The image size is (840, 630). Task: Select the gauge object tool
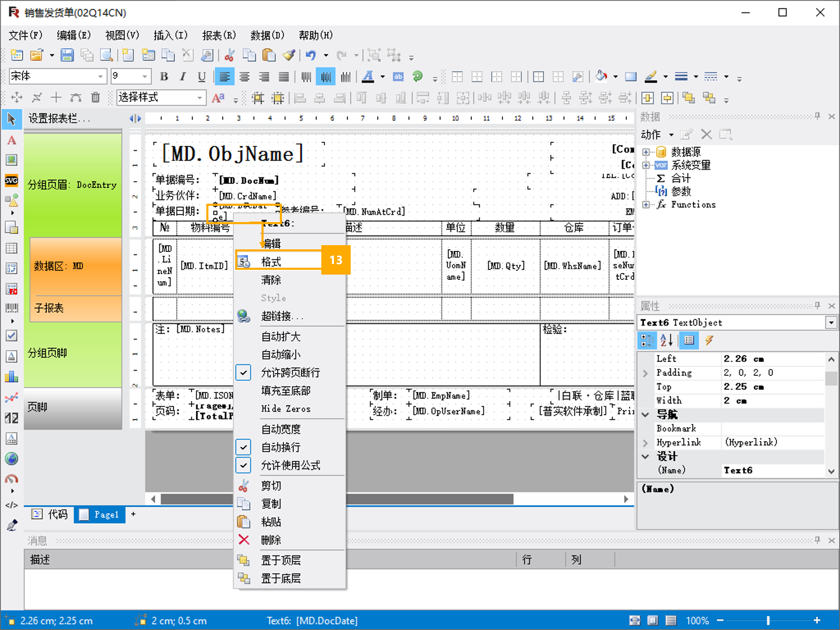(x=12, y=479)
